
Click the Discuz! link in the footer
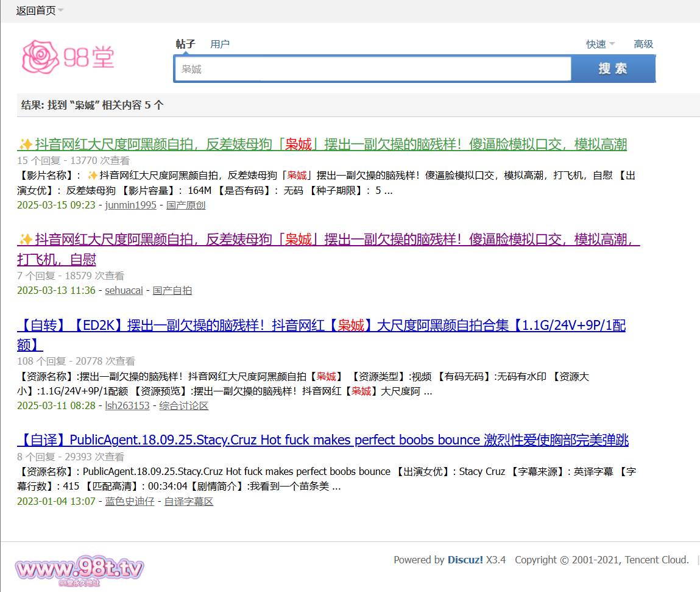tap(465, 560)
